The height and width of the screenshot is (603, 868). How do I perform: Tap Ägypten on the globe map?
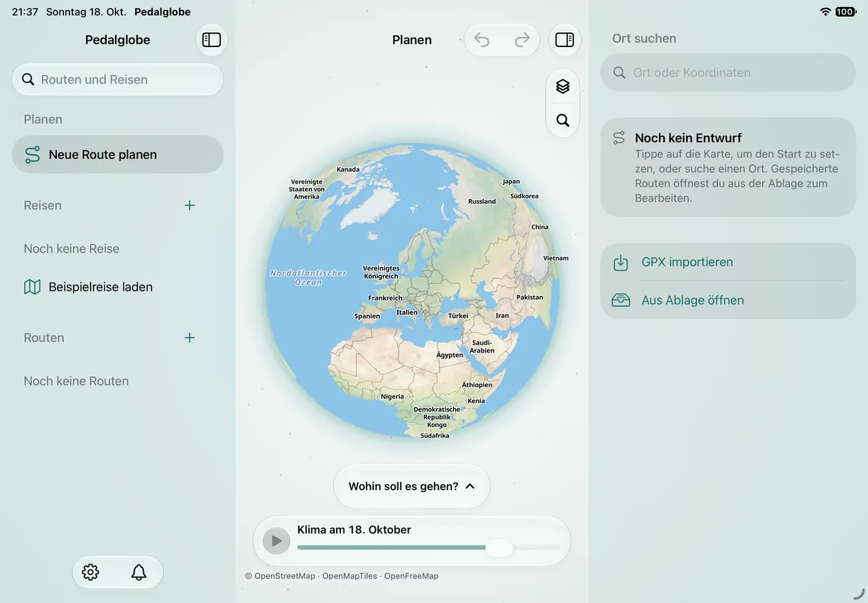449,355
